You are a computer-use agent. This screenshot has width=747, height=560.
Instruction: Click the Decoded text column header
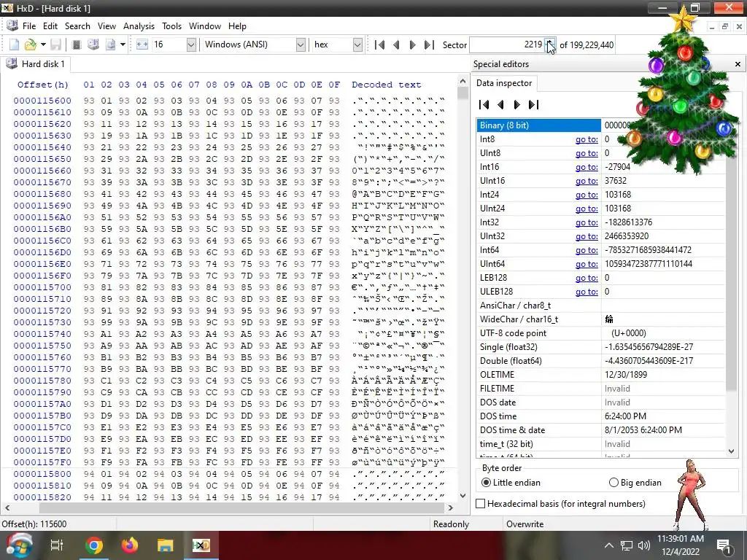(387, 85)
